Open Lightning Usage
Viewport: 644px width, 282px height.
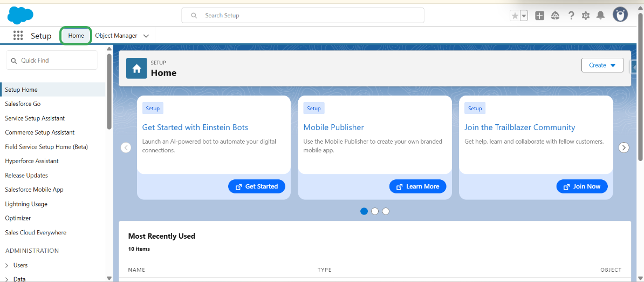coord(26,204)
